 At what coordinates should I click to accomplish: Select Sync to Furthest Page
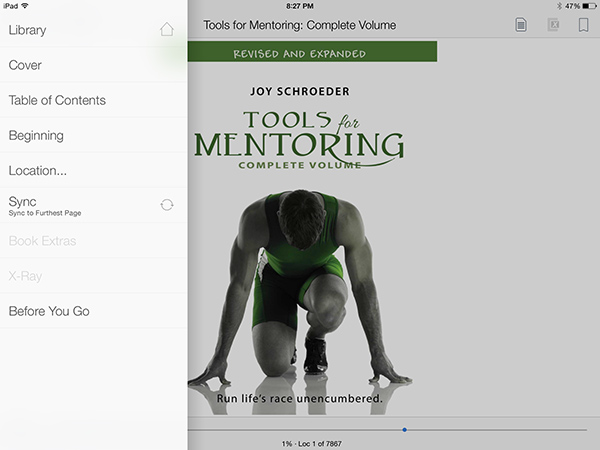pos(94,205)
